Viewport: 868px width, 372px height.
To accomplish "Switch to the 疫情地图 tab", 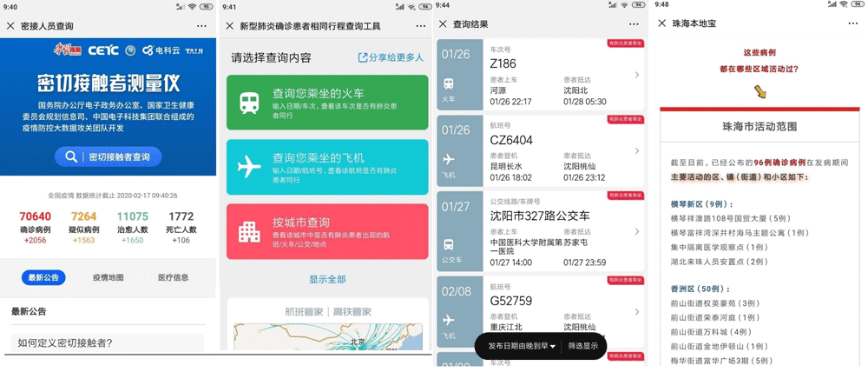I will point(108,277).
